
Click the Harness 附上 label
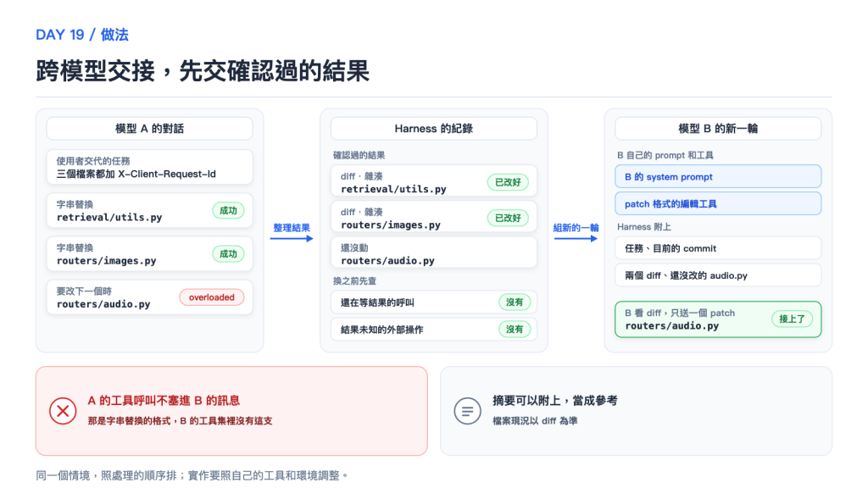point(644,227)
